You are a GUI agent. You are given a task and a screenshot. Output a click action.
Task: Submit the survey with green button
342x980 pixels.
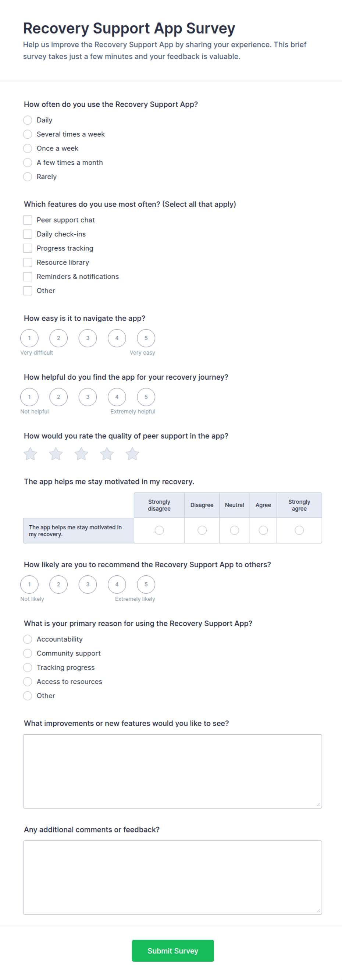[173, 951]
